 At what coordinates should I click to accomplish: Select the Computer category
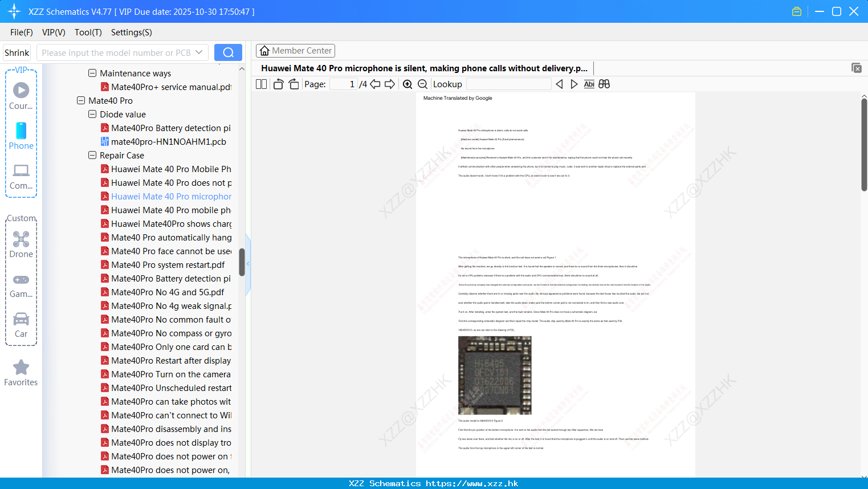(21, 177)
